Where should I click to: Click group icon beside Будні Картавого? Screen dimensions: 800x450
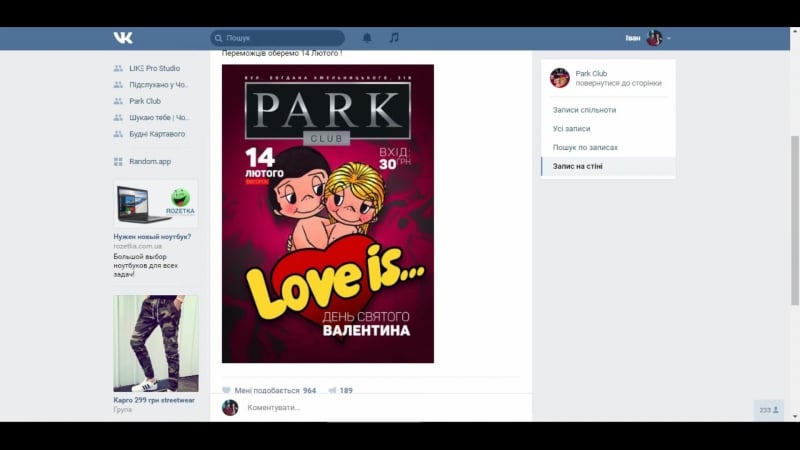118,134
